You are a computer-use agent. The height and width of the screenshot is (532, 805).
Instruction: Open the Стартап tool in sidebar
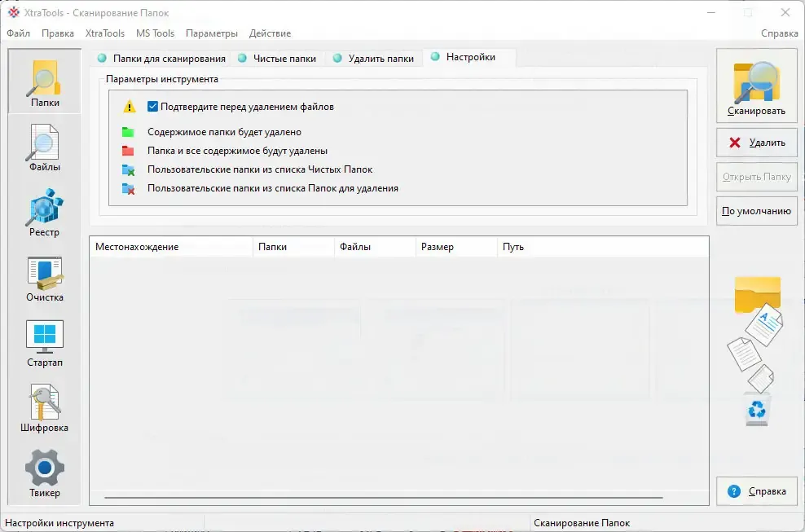pyautogui.click(x=45, y=343)
